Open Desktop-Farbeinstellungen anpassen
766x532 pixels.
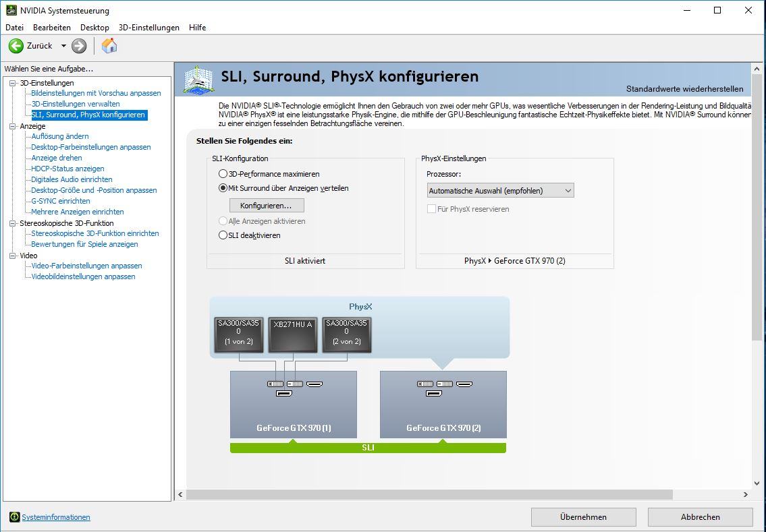(91, 147)
